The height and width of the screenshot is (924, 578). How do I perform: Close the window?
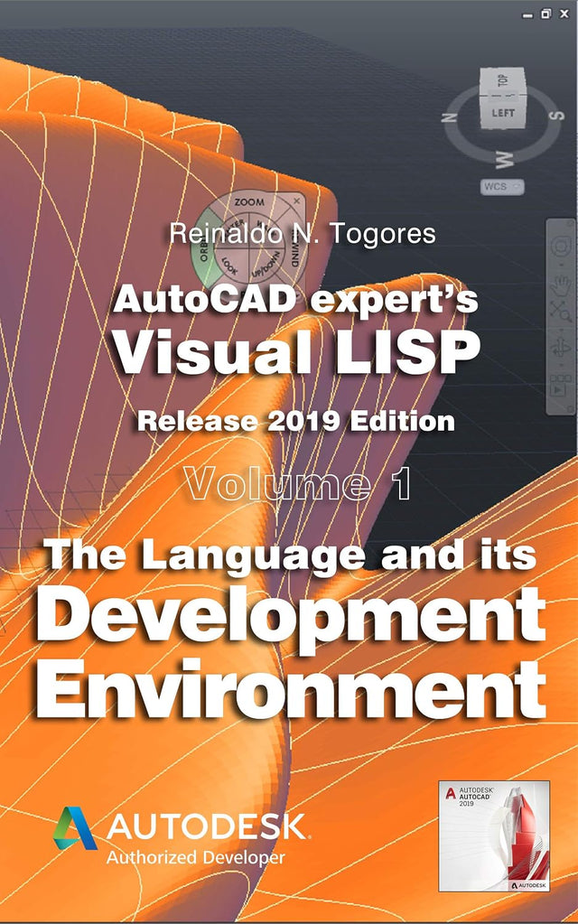564,14
